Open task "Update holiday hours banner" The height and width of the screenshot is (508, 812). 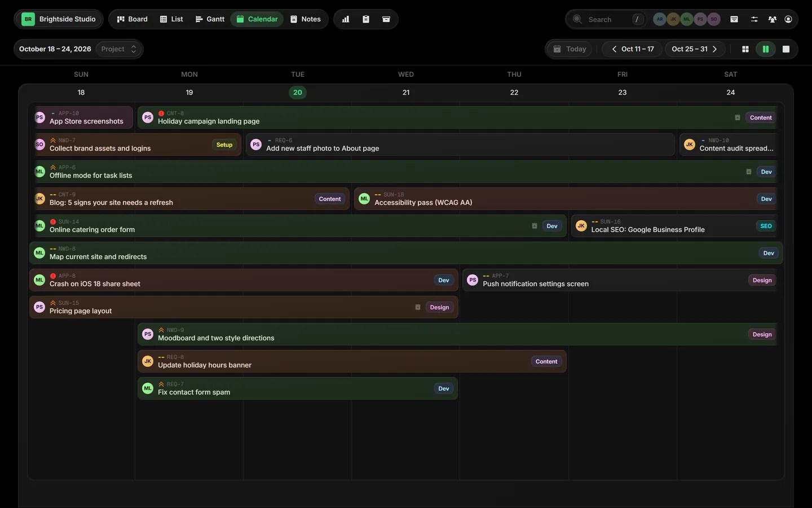(x=352, y=361)
